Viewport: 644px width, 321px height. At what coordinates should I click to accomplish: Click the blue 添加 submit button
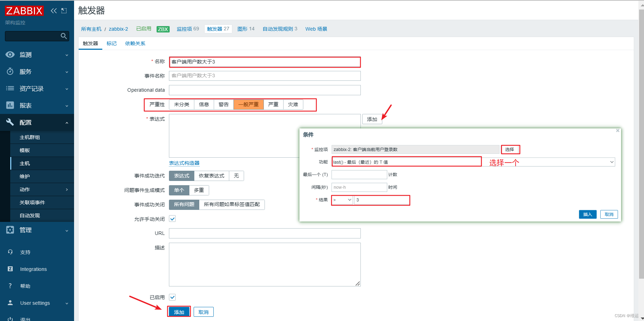pyautogui.click(x=179, y=312)
